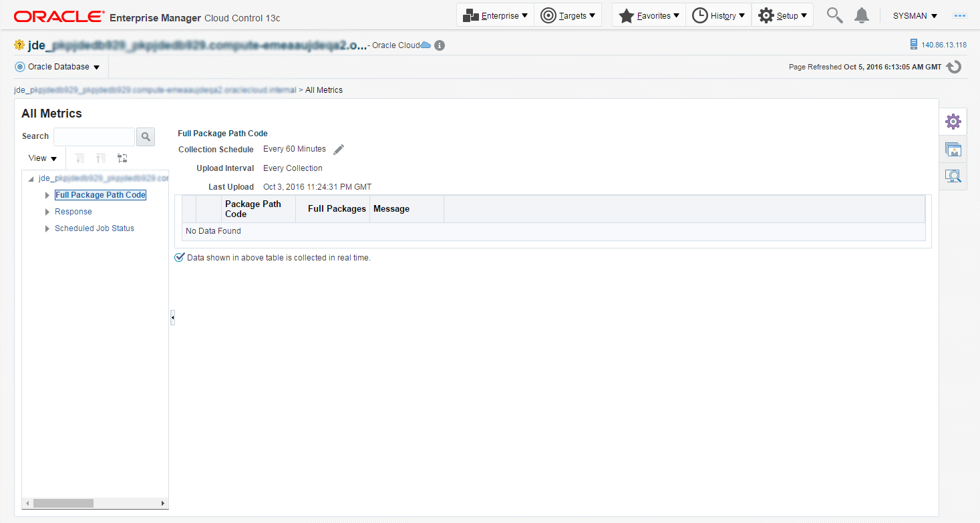Click the Show as Top tree hierarchy icon
The image size is (980, 523).
122,158
